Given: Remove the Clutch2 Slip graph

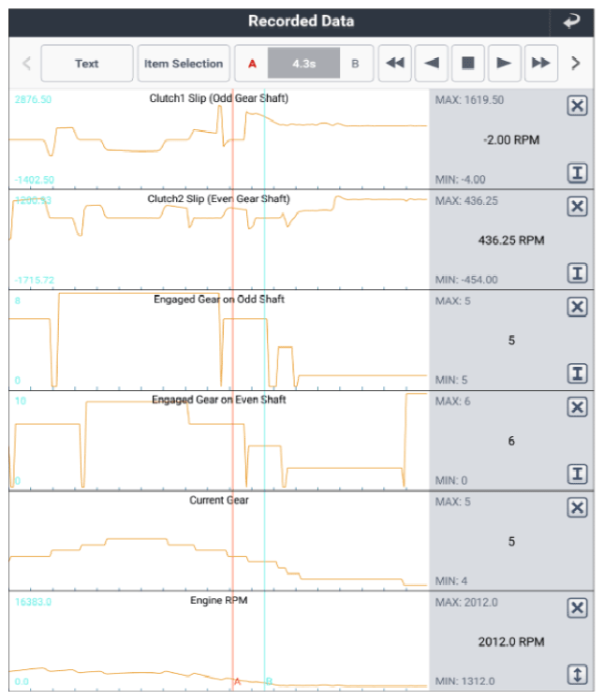Looking at the screenshot, I should pyautogui.click(x=577, y=206).
